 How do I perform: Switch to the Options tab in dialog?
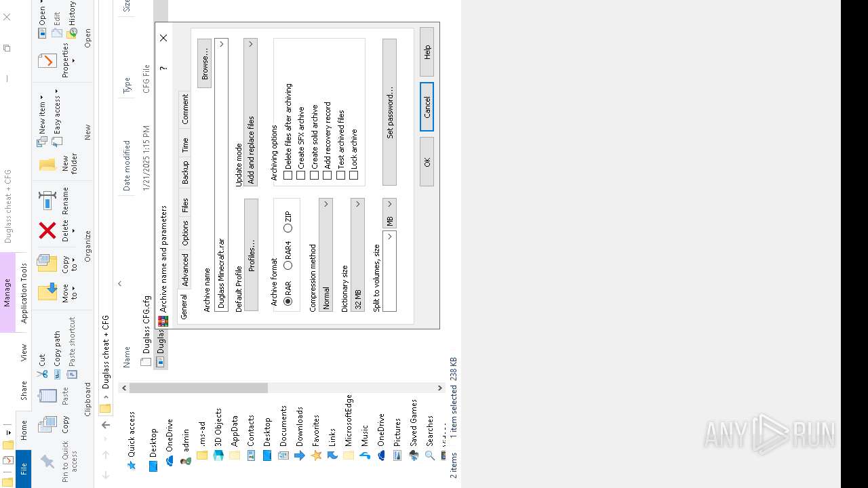click(x=185, y=232)
